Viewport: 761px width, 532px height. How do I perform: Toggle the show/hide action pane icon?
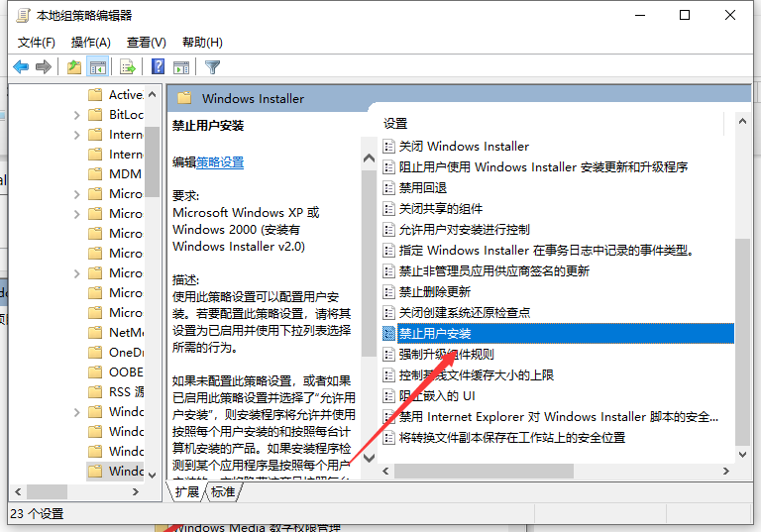[x=181, y=67]
